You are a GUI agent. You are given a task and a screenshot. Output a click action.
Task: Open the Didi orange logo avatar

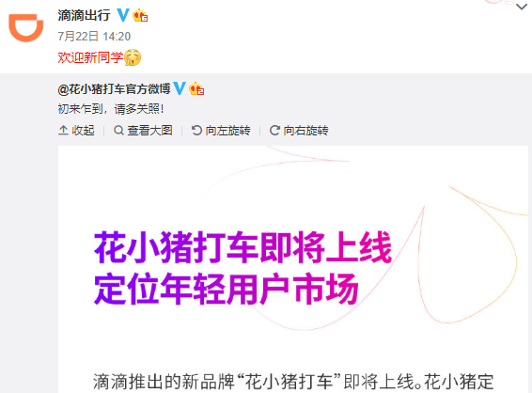coord(25,27)
